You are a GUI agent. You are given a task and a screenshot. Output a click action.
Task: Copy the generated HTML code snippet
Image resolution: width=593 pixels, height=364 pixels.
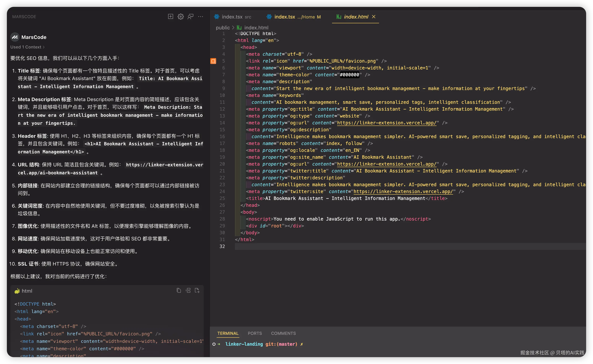[x=179, y=291]
